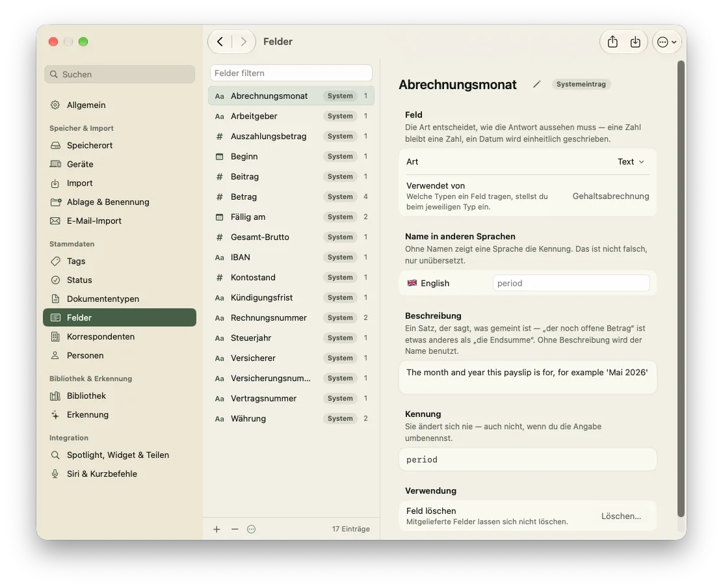Click the Löschen… button

click(x=621, y=516)
